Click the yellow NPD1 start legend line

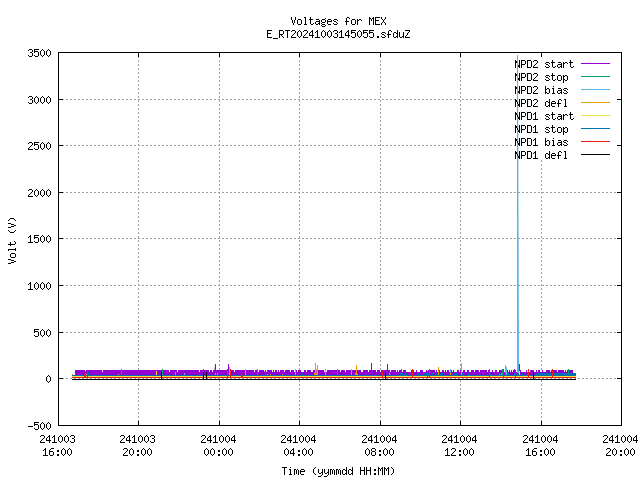[x=595, y=116]
